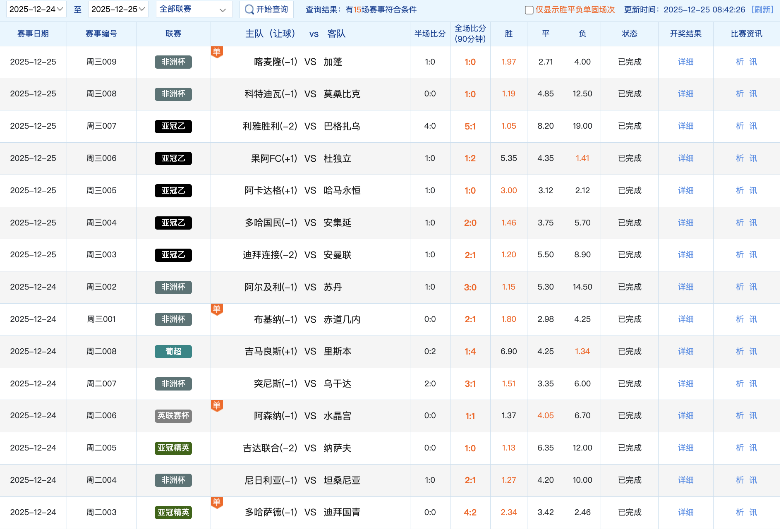Open 详细 for 突尼斯 vs 乌干达

pyautogui.click(x=685, y=384)
